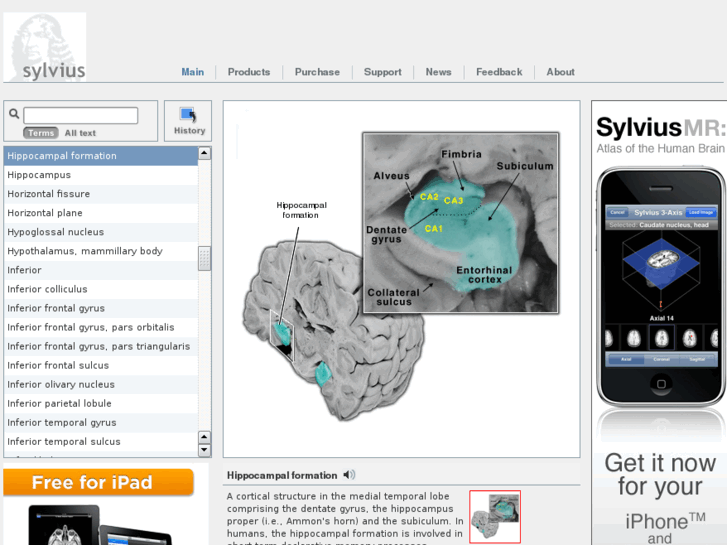The image size is (727, 545).
Task: Click Get it now for your iPhone text
Action: click(x=660, y=492)
